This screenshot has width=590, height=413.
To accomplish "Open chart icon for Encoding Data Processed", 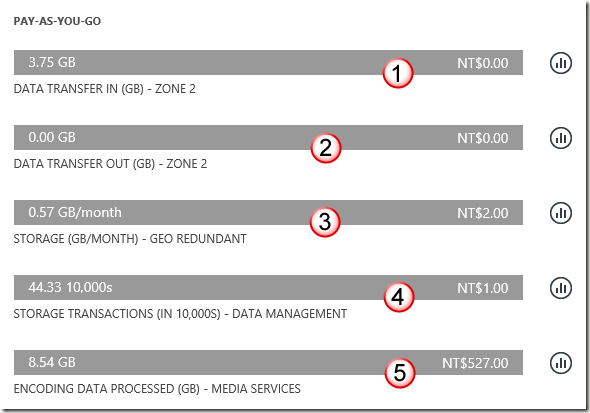I will point(561,363).
